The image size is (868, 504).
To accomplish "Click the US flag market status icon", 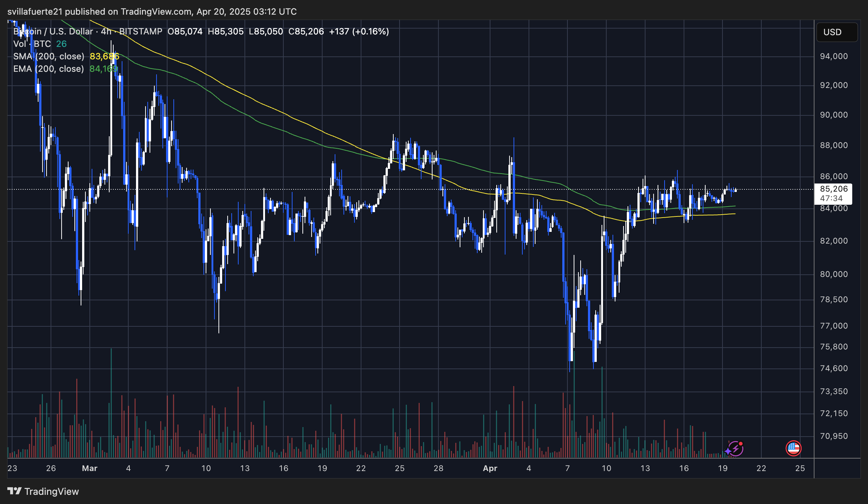I will coord(793,448).
